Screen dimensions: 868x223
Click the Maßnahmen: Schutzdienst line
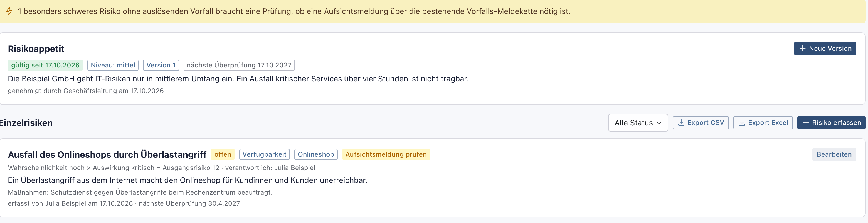140,192
